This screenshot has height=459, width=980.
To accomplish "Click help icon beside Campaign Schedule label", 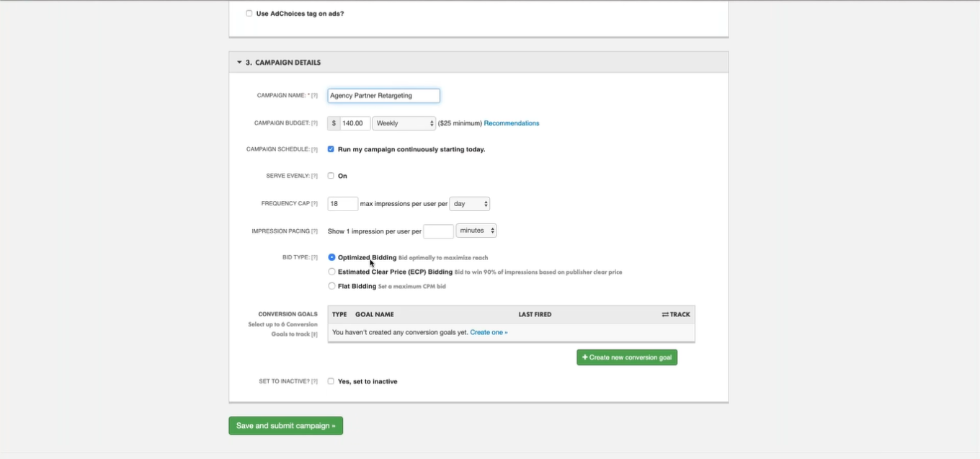I will pos(314,150).
